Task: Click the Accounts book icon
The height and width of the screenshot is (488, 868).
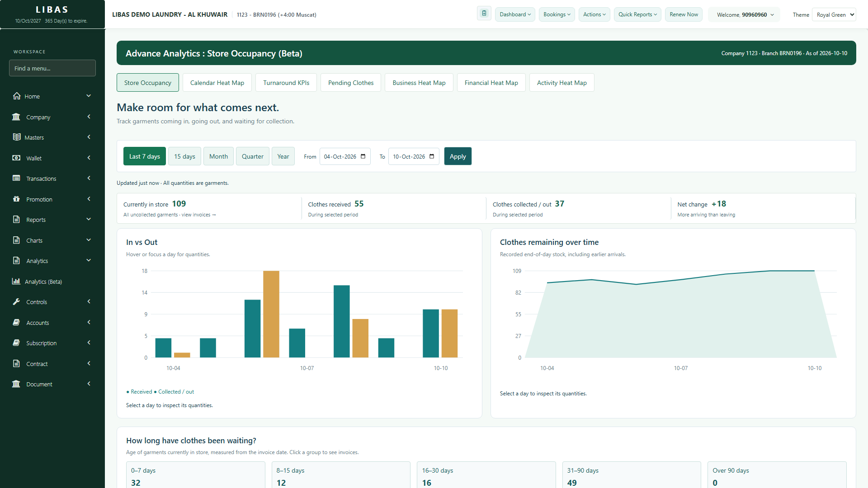Action: (16, 322)
